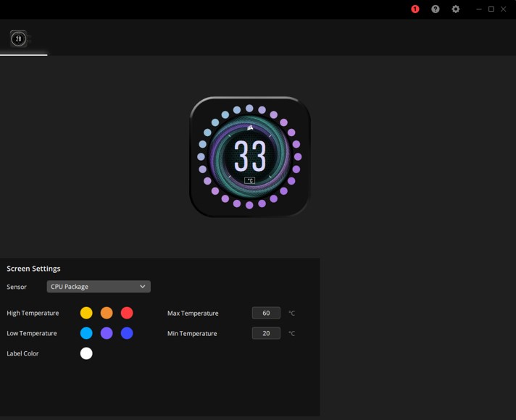Viewport: 516px width, 420px height.
Task: Click the High Temperature label
Action: coord(33,313)
